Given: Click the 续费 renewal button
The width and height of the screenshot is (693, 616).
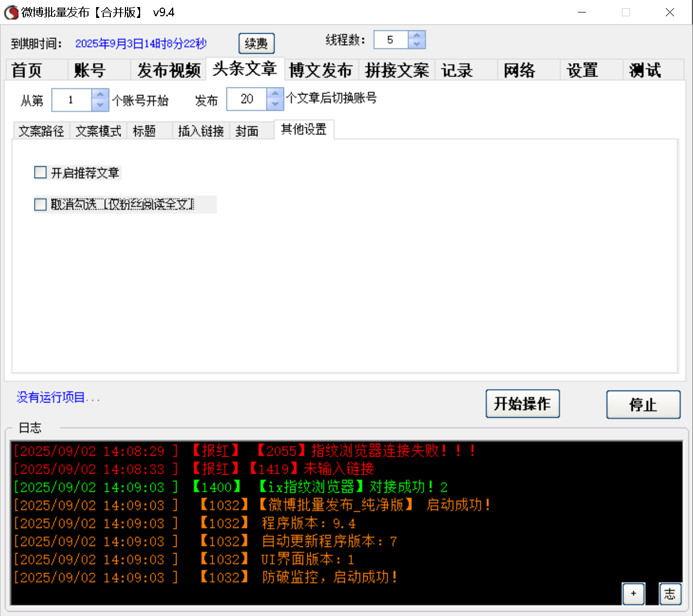Looking at the screenshot, I should [x=256, y=43].
